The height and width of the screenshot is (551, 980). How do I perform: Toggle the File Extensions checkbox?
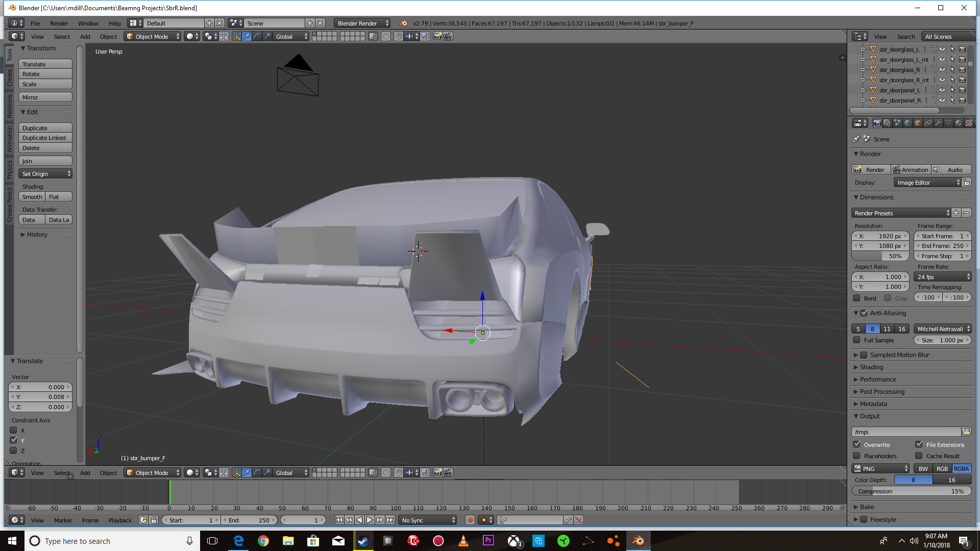point(919,444)
